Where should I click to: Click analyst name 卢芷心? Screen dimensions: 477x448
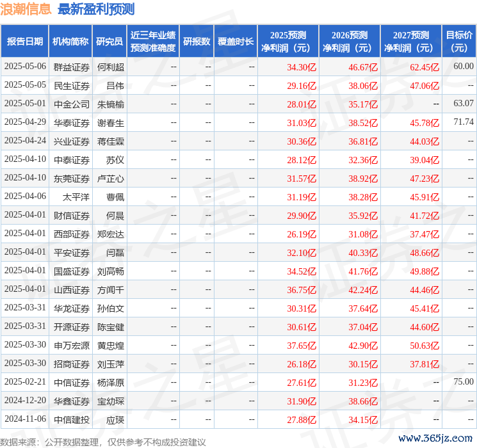(111, 179)
